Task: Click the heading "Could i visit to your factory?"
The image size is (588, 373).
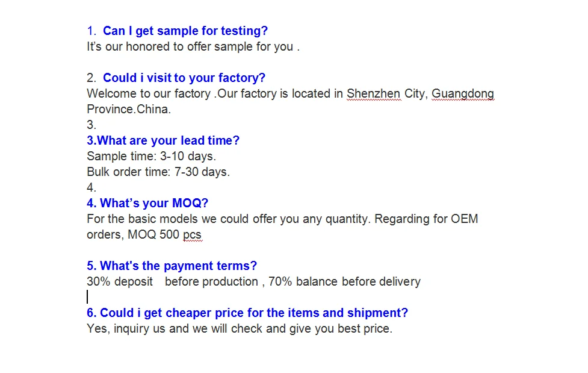Action: [184, 78]
